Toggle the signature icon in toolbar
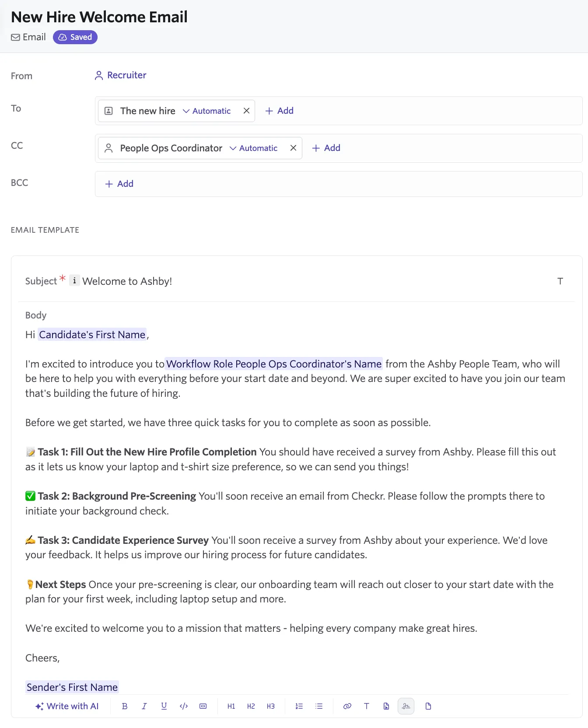This screenshot has height=728, width=588. (406, 706)
